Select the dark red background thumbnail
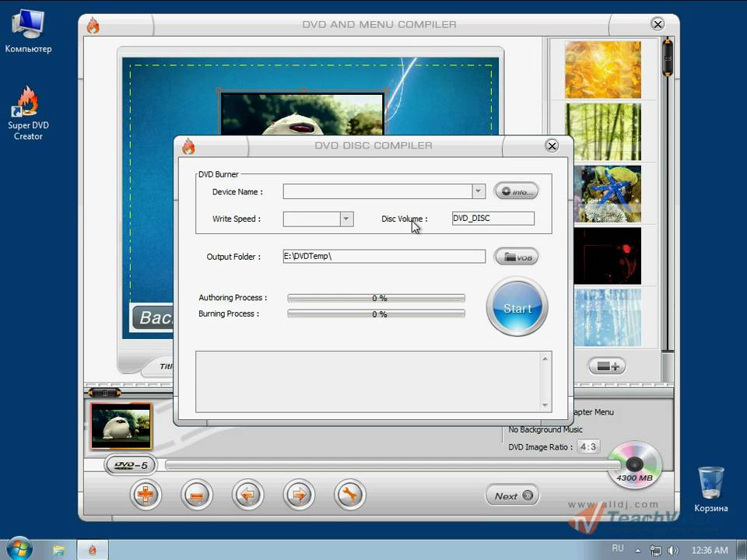 coord(608,256)
